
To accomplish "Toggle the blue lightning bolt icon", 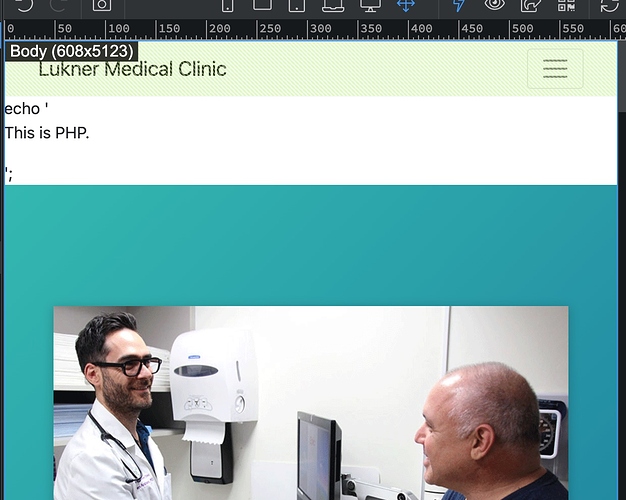I will [459, 5].
